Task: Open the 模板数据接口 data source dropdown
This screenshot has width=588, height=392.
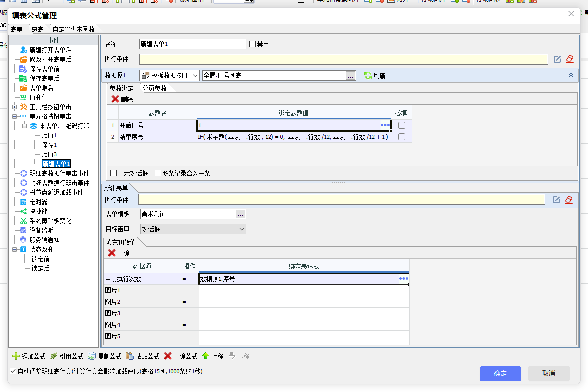Action: (x=195, y=76)
